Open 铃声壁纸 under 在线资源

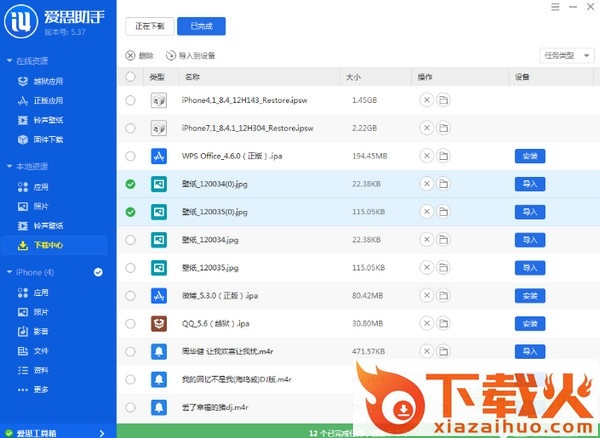coord(47,120)
